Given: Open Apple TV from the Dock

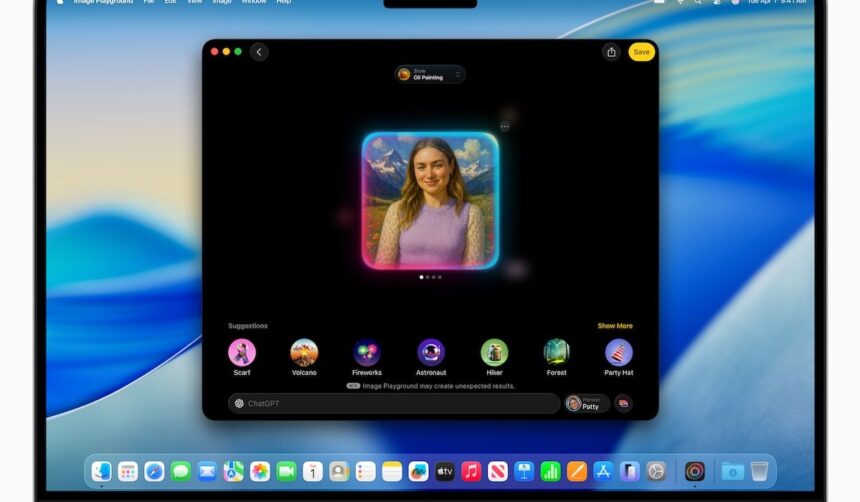Looking at the screenshot, I should coord(444,471).
